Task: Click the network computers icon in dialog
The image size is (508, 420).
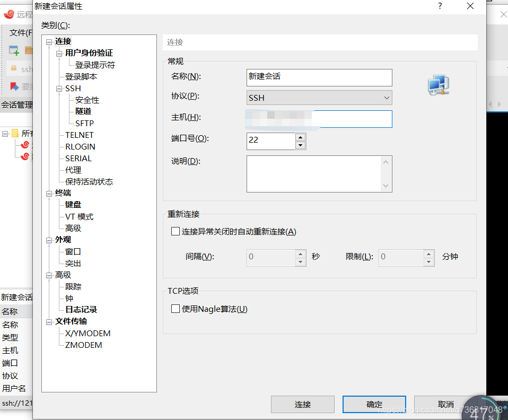Action: 439,85
